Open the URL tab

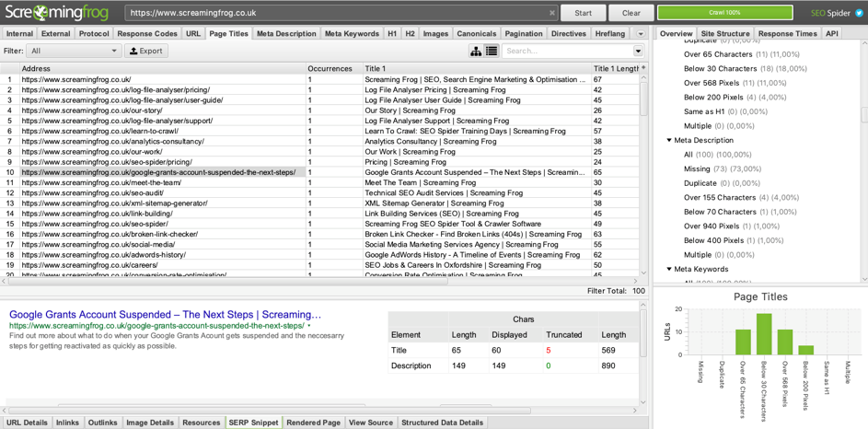click(193, 34)
